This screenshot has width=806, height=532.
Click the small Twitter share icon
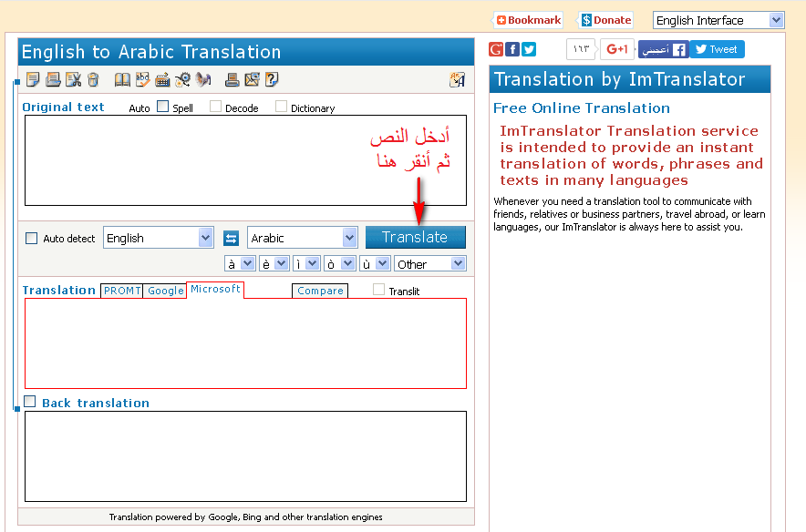coord(529,49)
